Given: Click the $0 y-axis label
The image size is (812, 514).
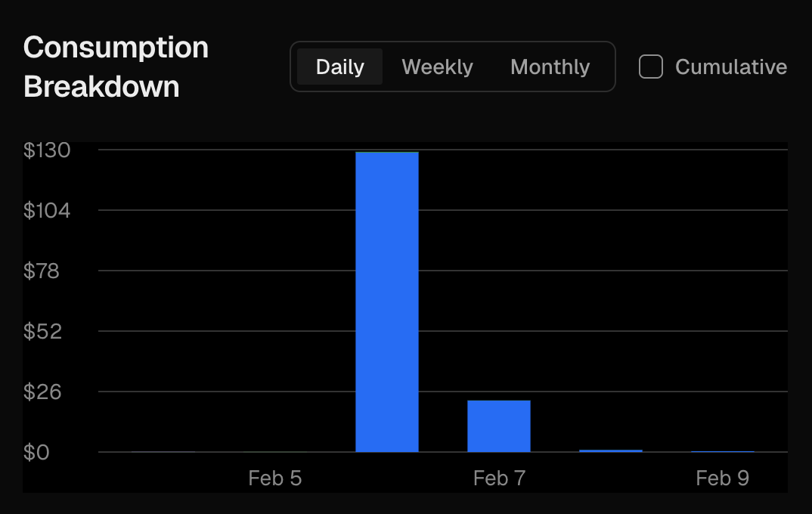Looking at the screenshot, I should pos(36,452).
